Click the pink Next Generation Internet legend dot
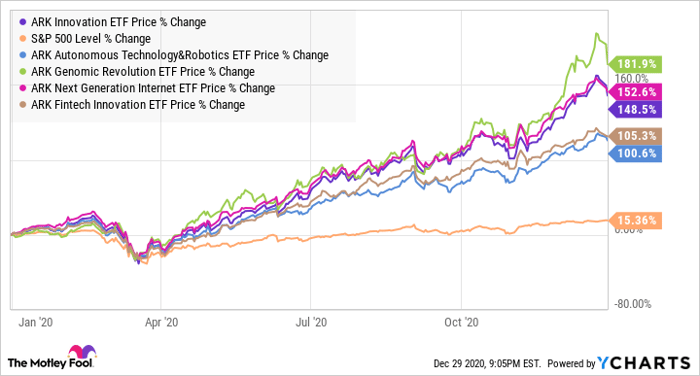 [x=23, y=88]
